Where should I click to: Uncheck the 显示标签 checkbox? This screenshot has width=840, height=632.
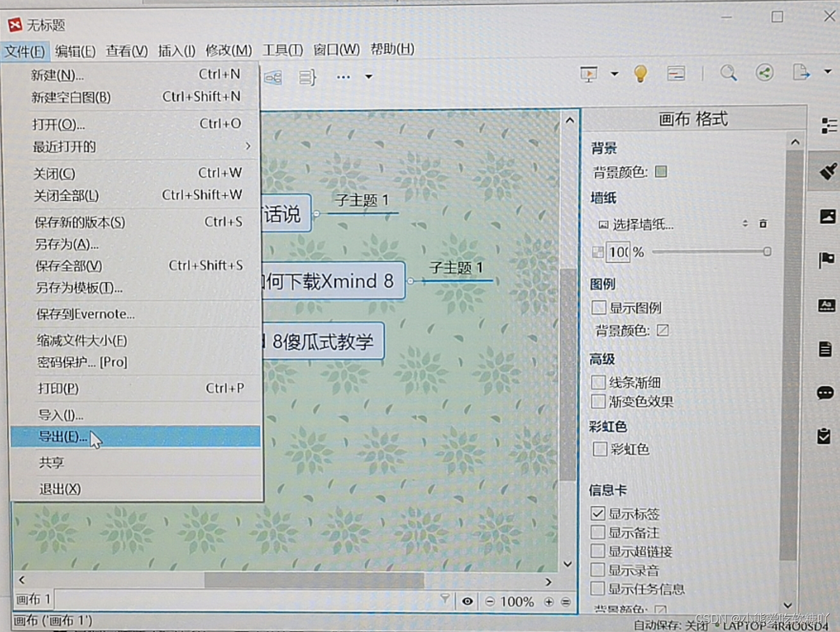point(598,513)
